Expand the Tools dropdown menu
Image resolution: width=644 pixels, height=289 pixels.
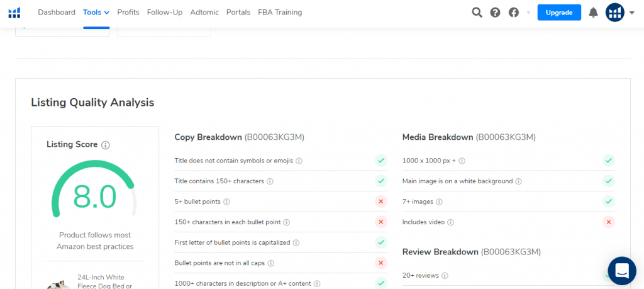(x=96, y=13)
